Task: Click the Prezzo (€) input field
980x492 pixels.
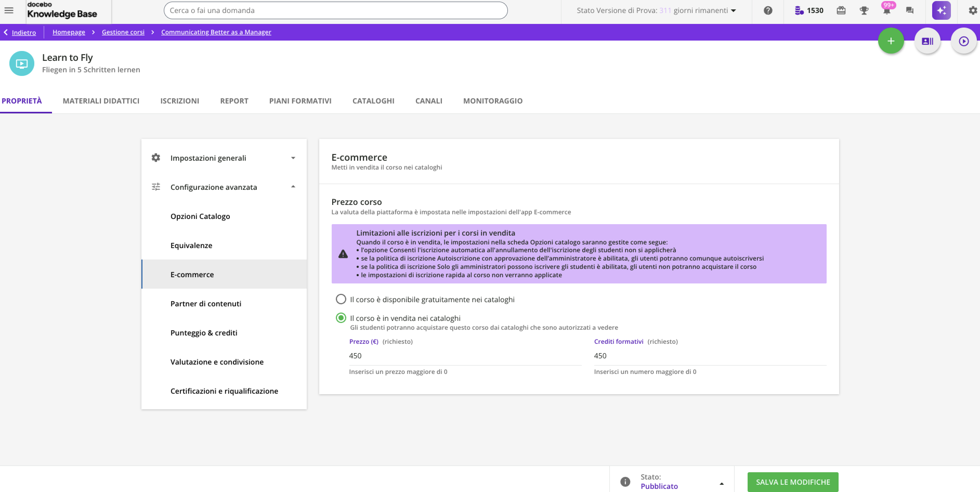Action: click(x=465, y=356)
